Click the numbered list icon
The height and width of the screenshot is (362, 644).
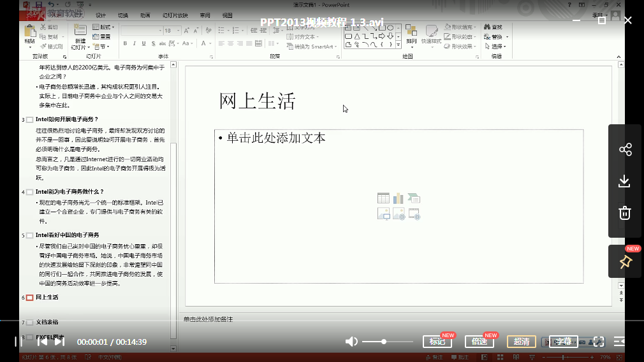click(235, 31)
